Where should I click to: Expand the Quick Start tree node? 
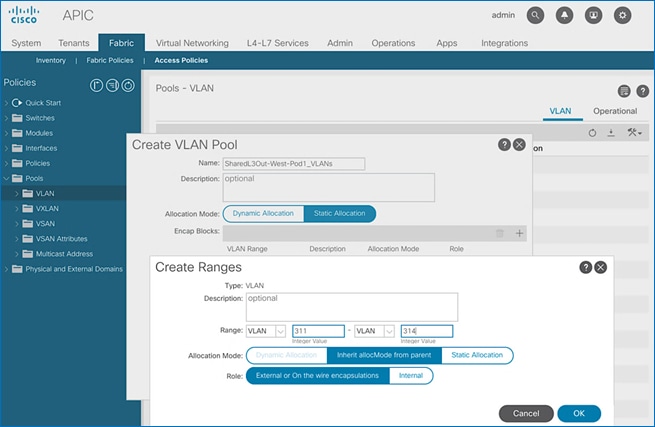click(x=6, y=103)
